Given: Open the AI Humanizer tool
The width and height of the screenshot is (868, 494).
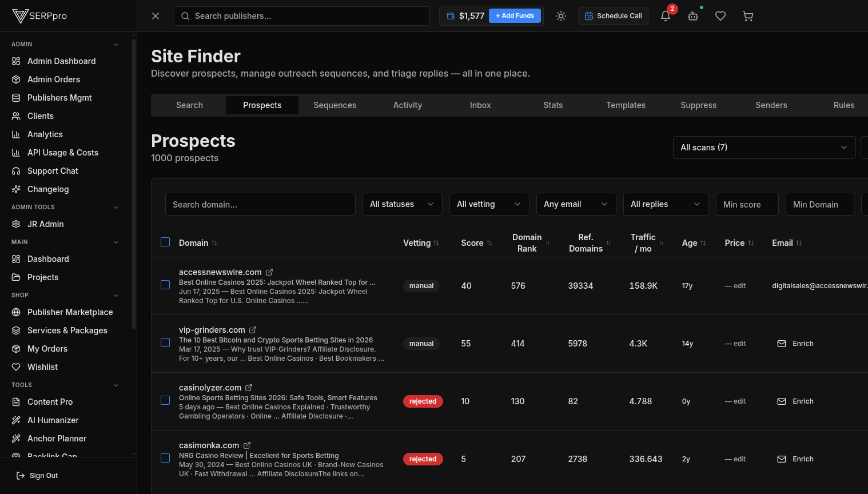Looking at the screenshot, I should pos(52,420).
